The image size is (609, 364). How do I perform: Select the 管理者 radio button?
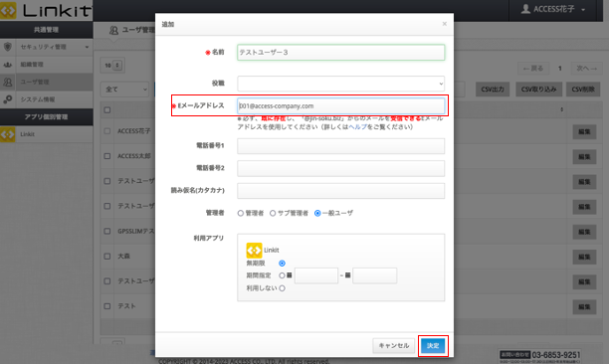click(241, 213)
